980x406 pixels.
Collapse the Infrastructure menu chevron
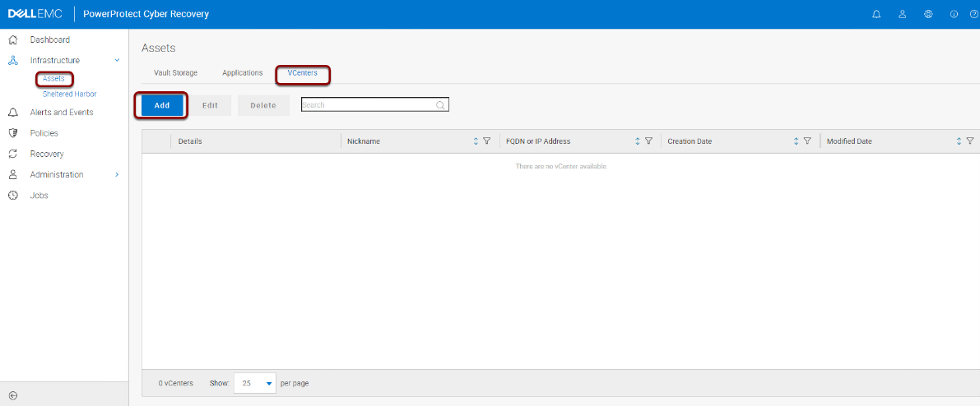(x=117, y=61)
